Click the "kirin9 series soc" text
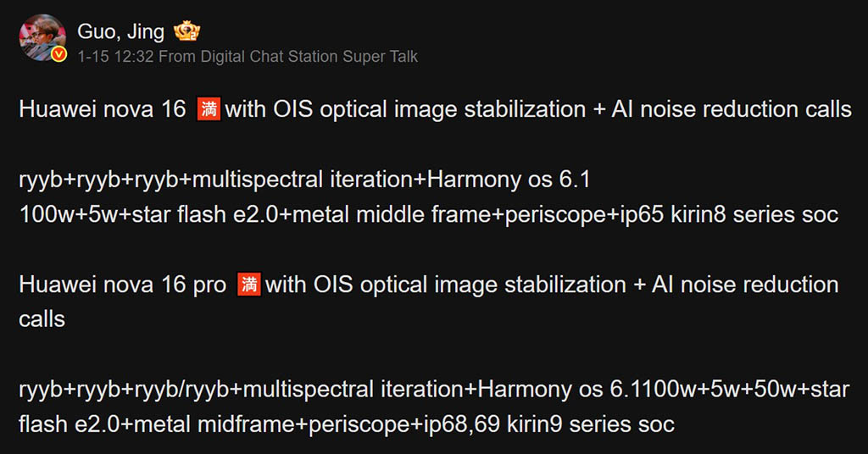Image resolution: width=868 pixels, height=454 pixels. point(591,424)
